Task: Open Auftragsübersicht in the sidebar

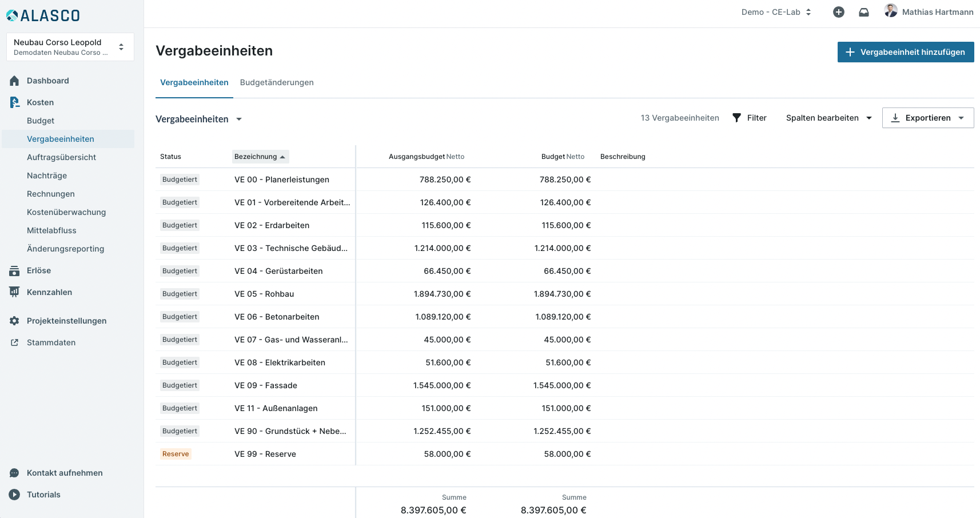Action: [61, 157]
